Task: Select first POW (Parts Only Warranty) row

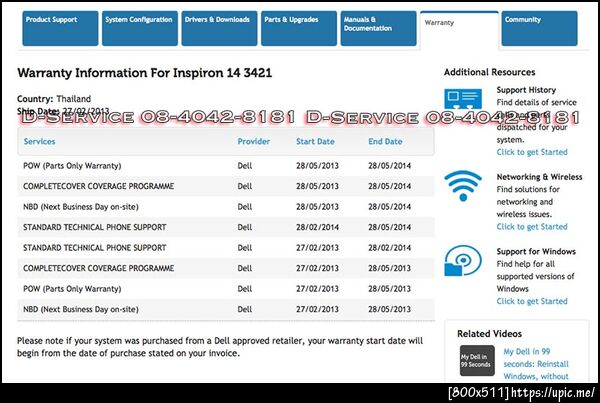Action: pyautogui.click(x=226, y=166)
